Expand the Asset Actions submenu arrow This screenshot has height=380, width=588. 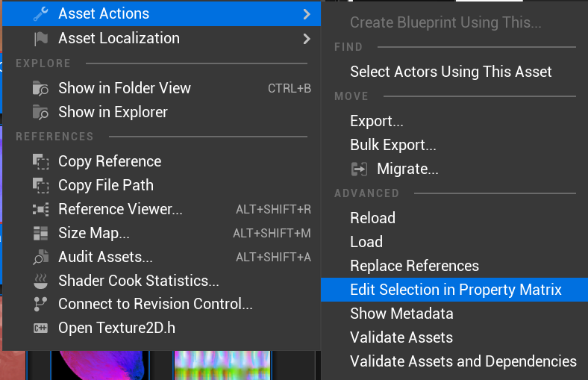(307, 13)
